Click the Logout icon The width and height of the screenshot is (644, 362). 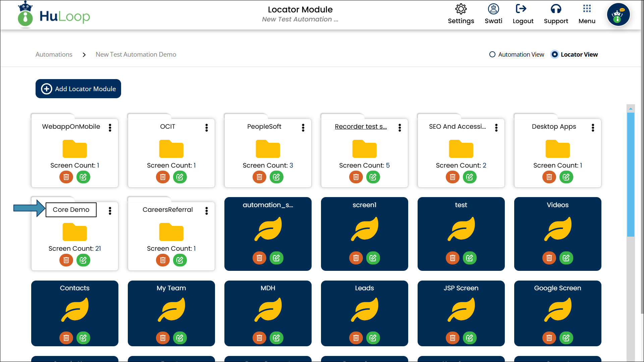tap(521, 9)
